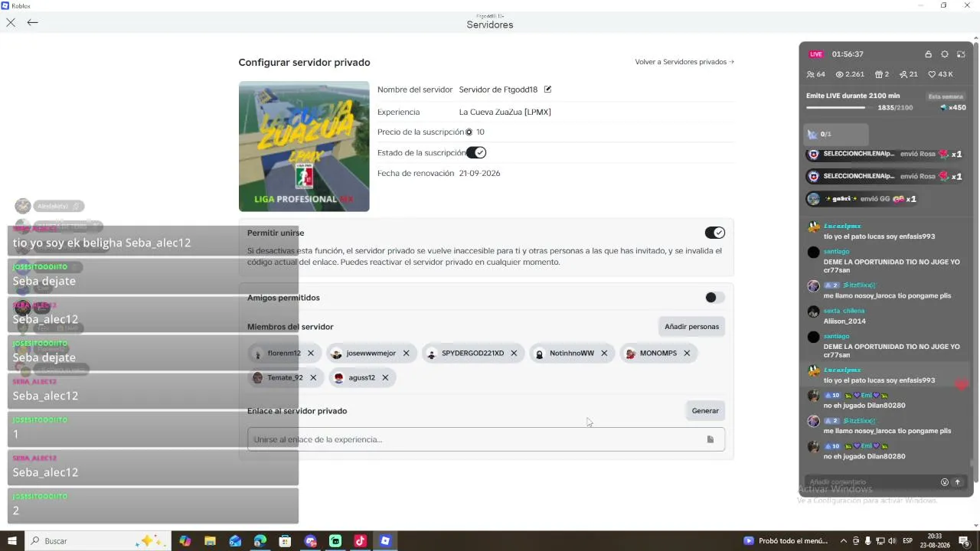Click the MONOMPS member chip name
Screen dimensions: 980x551
(658, 354)
